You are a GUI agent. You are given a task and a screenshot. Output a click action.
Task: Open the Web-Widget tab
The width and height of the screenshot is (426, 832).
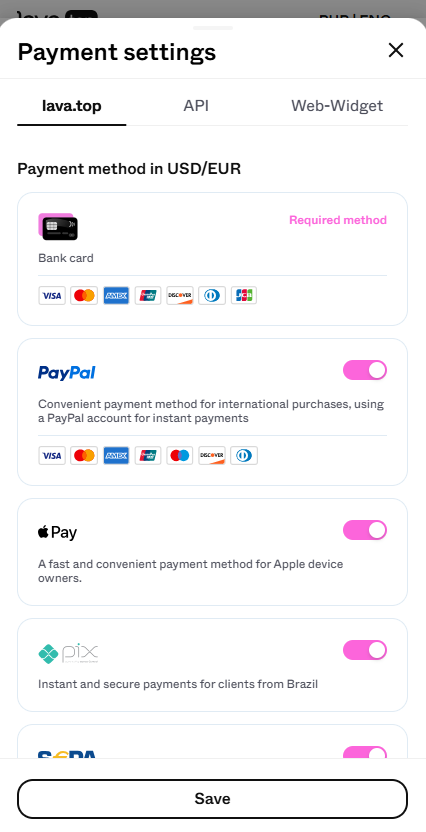point(337,106)
